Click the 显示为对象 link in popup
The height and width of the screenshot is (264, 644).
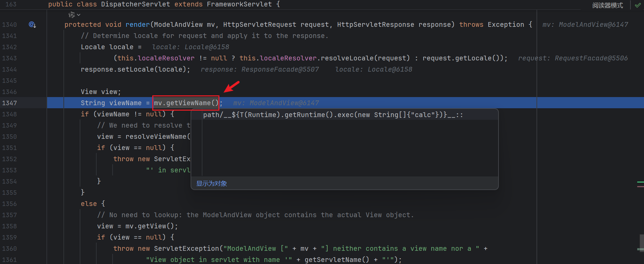212,184
